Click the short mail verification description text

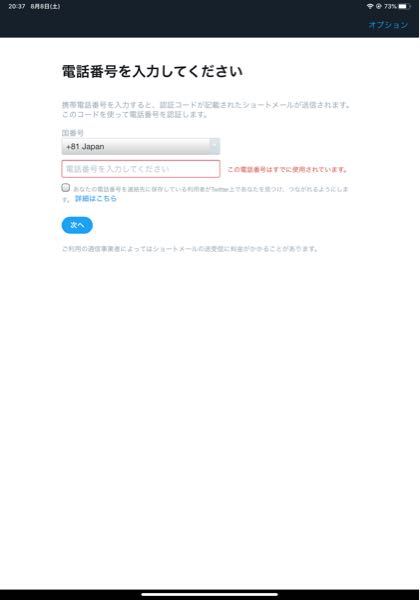206,109
